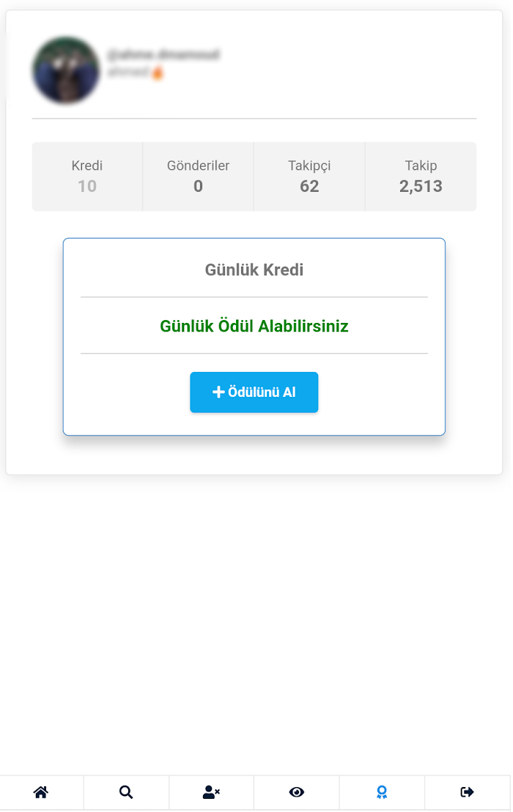Claim reward with Ödülünü Al button

254,392
